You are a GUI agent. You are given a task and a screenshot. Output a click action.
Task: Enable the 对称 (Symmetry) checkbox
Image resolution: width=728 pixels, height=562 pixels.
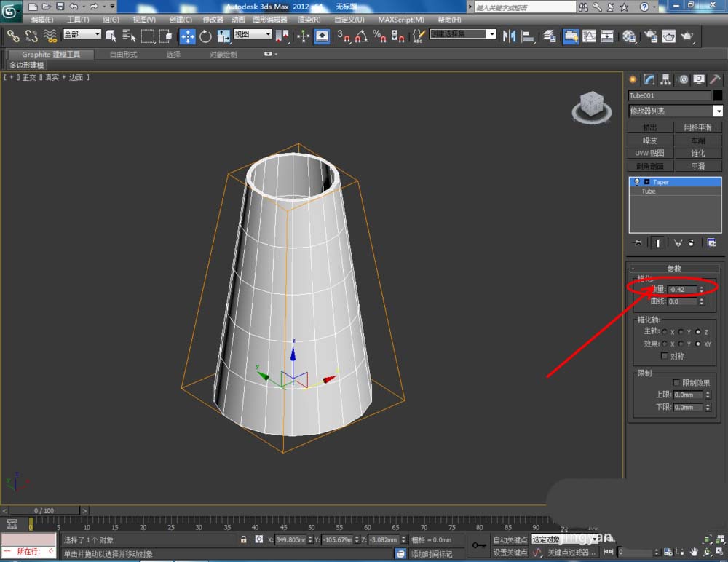coord(664,356)
